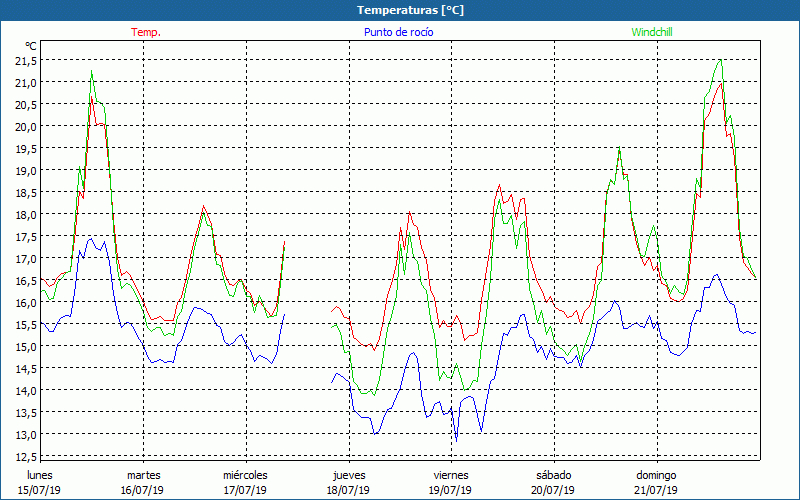Click the date 19/07/19
This screenshot has height=500, width=800.
pos(451,490)
